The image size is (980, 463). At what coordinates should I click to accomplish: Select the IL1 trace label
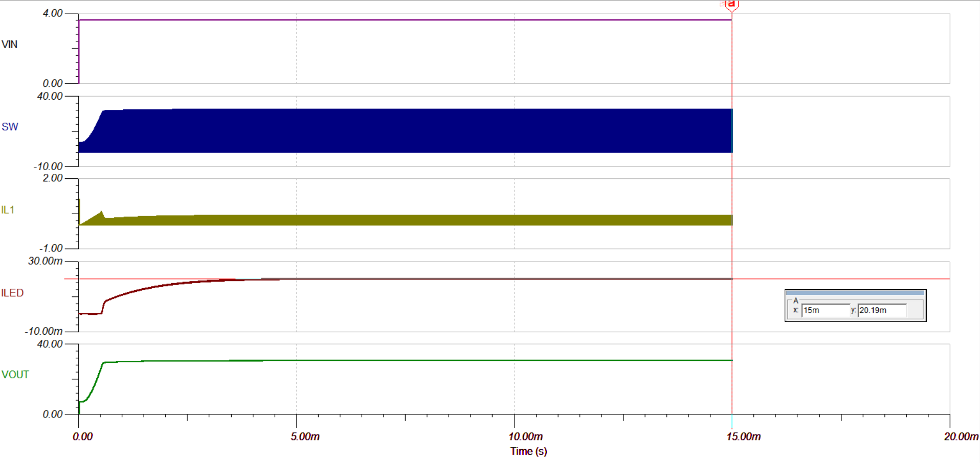(x=8, y=210)
